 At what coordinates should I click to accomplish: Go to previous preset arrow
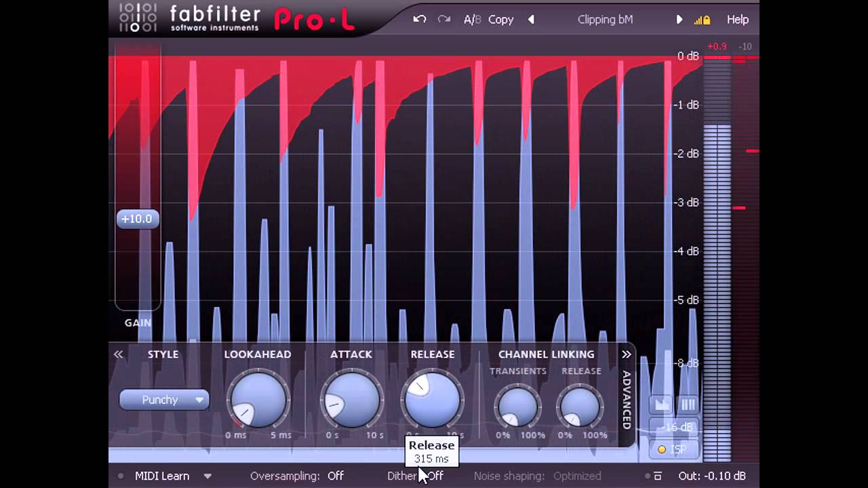531,20
